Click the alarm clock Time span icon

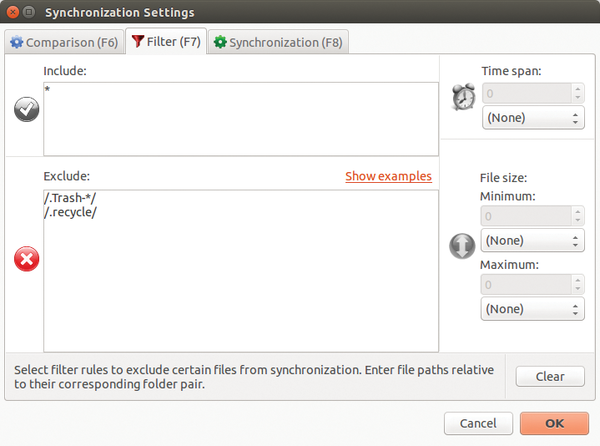[463, 97]
